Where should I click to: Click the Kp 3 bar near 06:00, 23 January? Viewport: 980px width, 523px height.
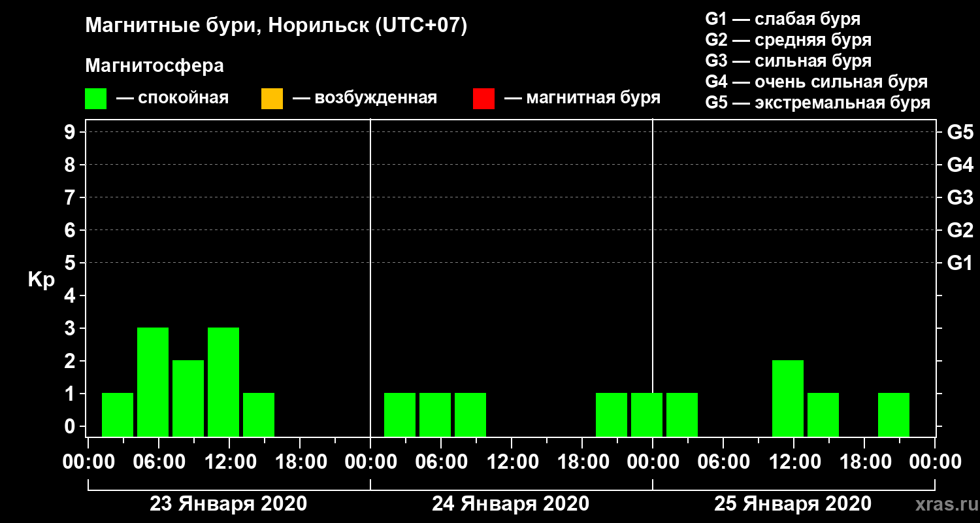(153, 382)
